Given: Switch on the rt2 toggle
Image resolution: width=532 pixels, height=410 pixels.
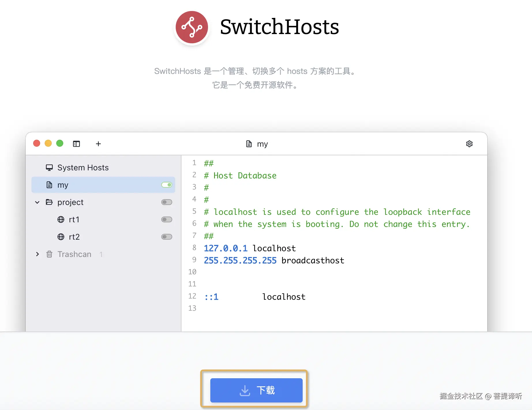Looking at the screenshot, I should click(x=167, y=237).
